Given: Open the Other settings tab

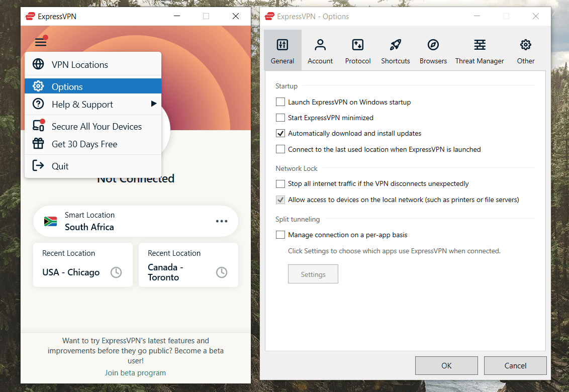Looking at the screenshot, I should click(x=525, y=50).
